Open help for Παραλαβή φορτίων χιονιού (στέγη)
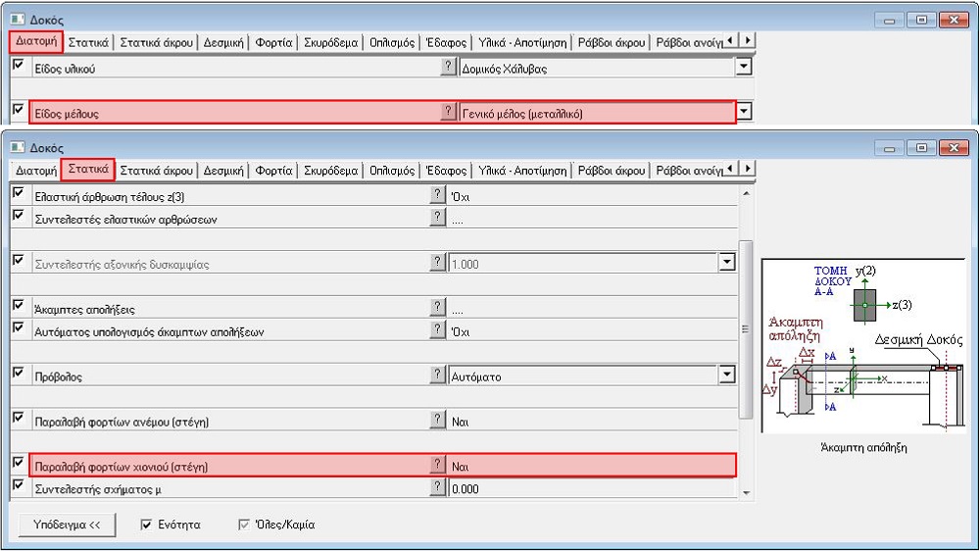The height and width of the screenshot is (551, 980). (438, 465)
